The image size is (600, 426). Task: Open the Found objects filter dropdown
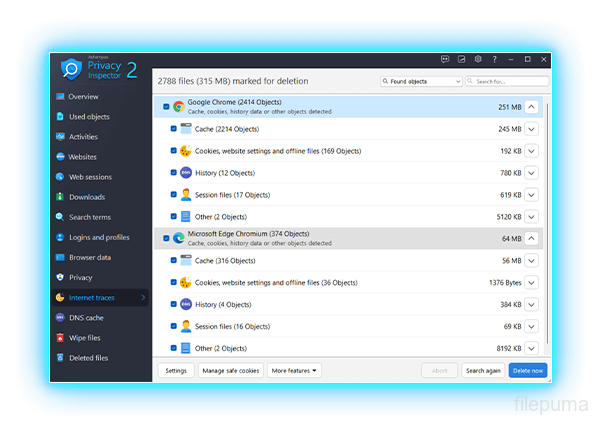coord(421,81)
